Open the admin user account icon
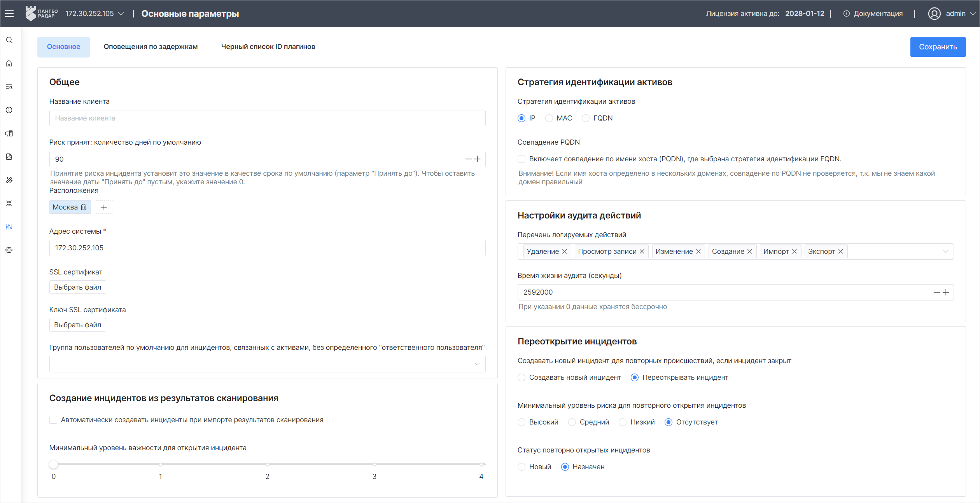Image resolution: width=980 pixels, height=503 pixels. click(934, 14)
